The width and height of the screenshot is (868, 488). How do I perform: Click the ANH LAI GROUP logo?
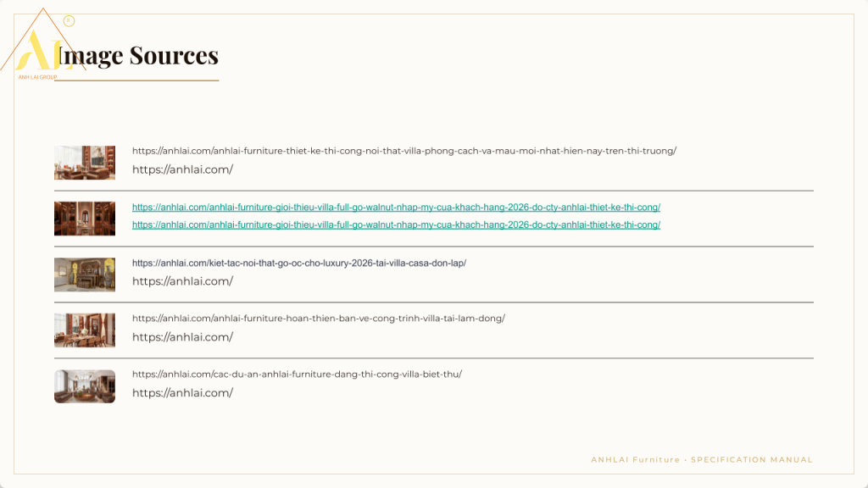(x=42, y=44)
